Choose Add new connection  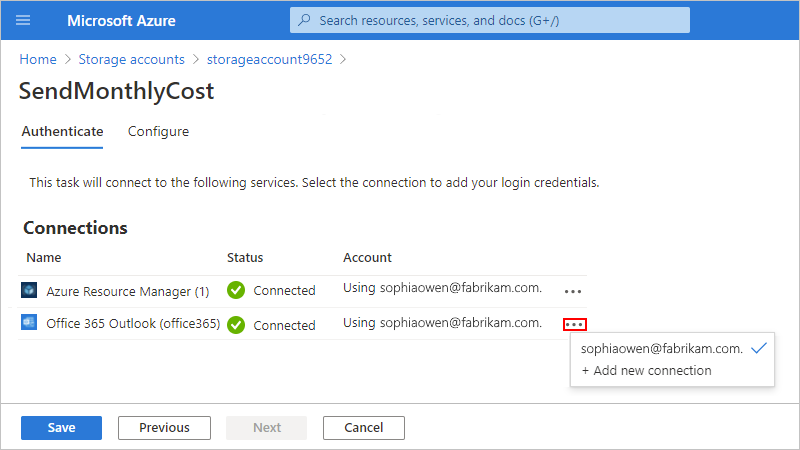tap(646, 370)
